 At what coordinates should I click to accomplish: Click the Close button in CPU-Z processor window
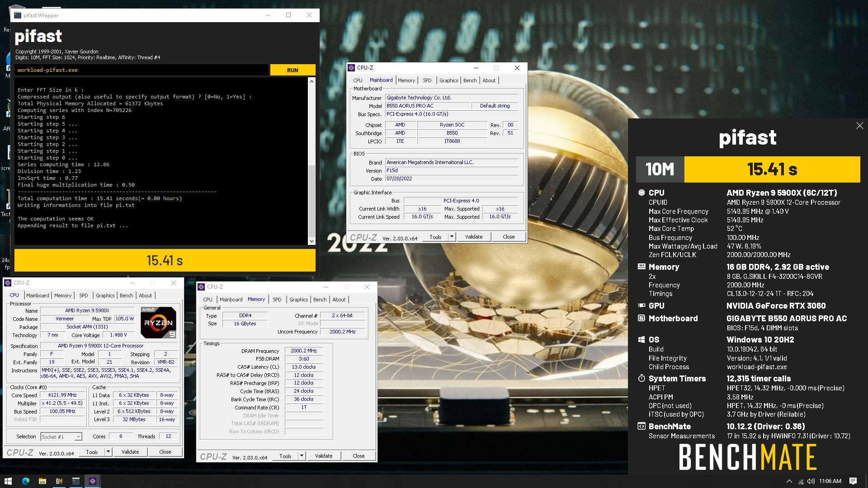point(165,452)
